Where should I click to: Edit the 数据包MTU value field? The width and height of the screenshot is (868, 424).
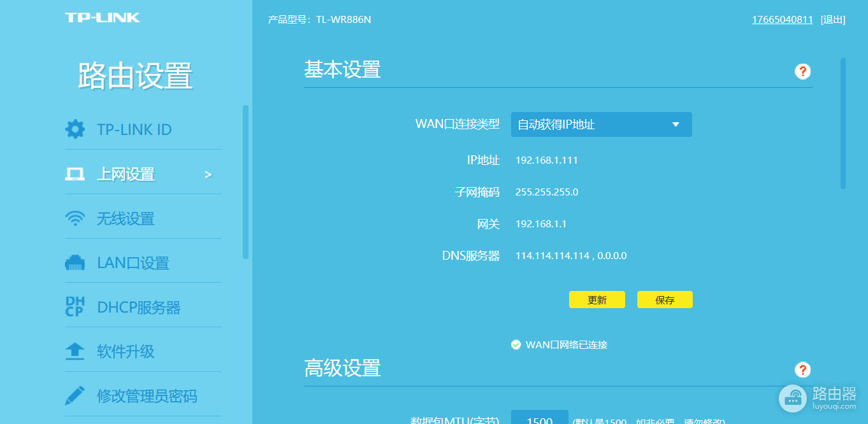[539, 420]
